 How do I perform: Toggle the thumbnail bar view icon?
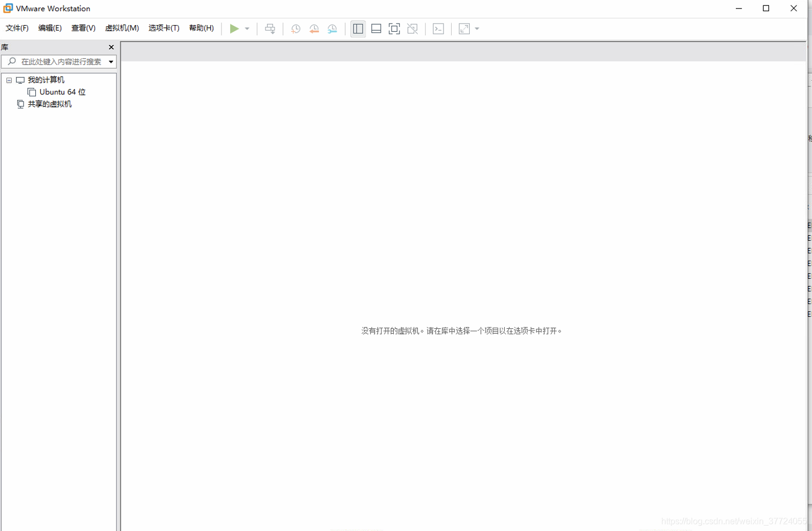(377, 29)
